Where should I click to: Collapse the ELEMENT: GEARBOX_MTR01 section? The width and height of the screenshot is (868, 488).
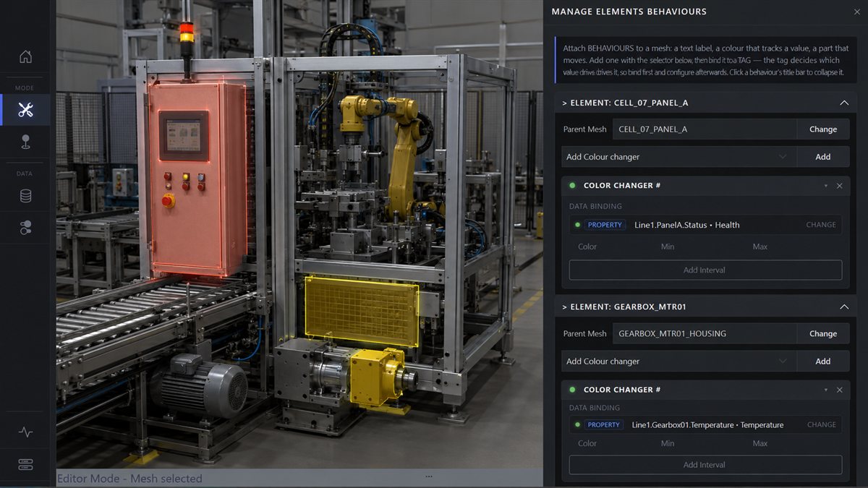843,307
